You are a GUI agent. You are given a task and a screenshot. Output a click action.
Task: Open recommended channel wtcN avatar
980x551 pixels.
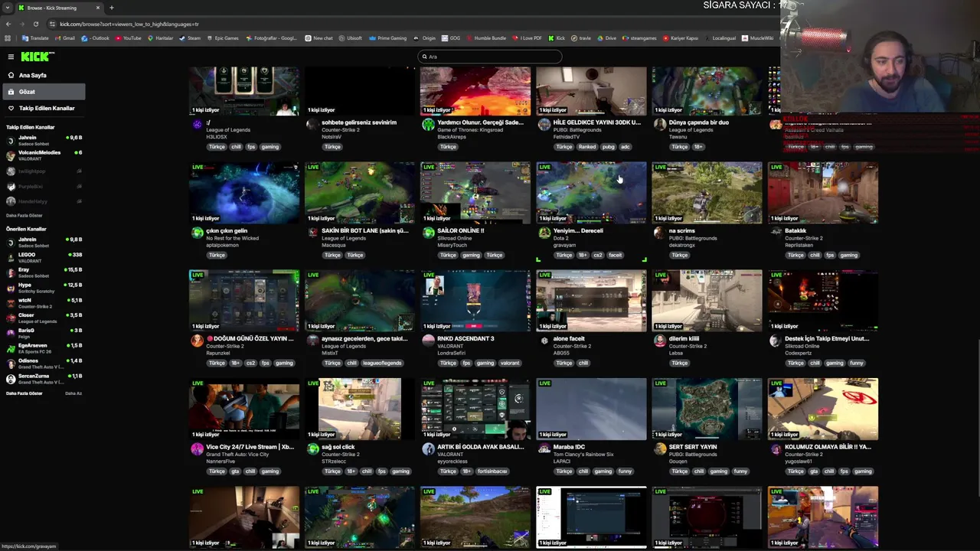[x=11, y=303]
